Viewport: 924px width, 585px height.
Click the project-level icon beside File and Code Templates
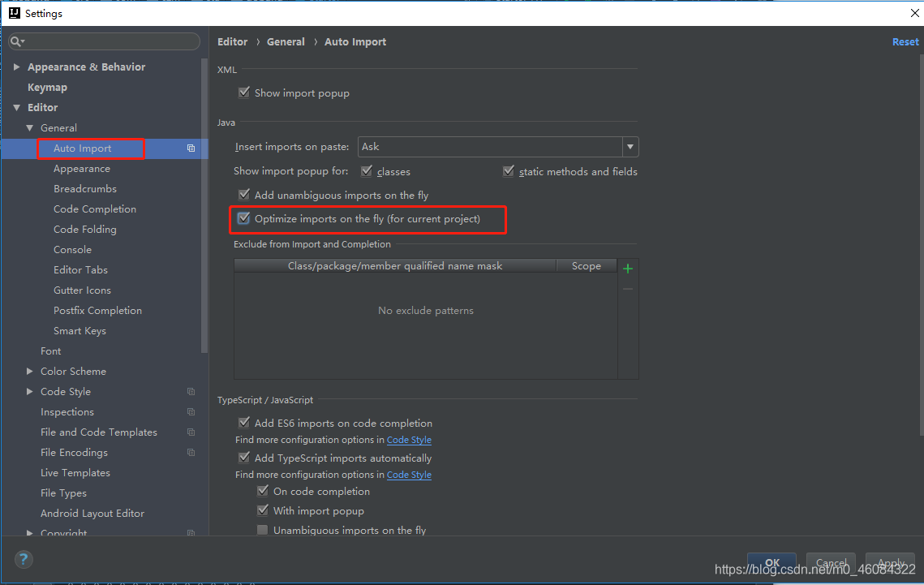tap(191, 432)
